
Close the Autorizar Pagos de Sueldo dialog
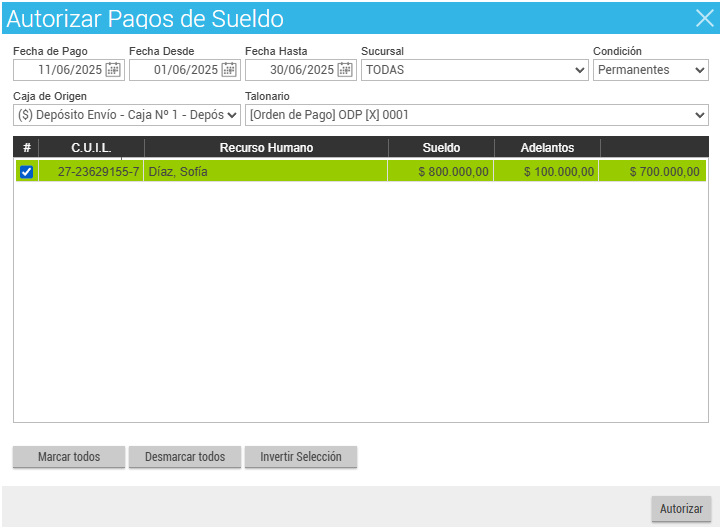703,17
